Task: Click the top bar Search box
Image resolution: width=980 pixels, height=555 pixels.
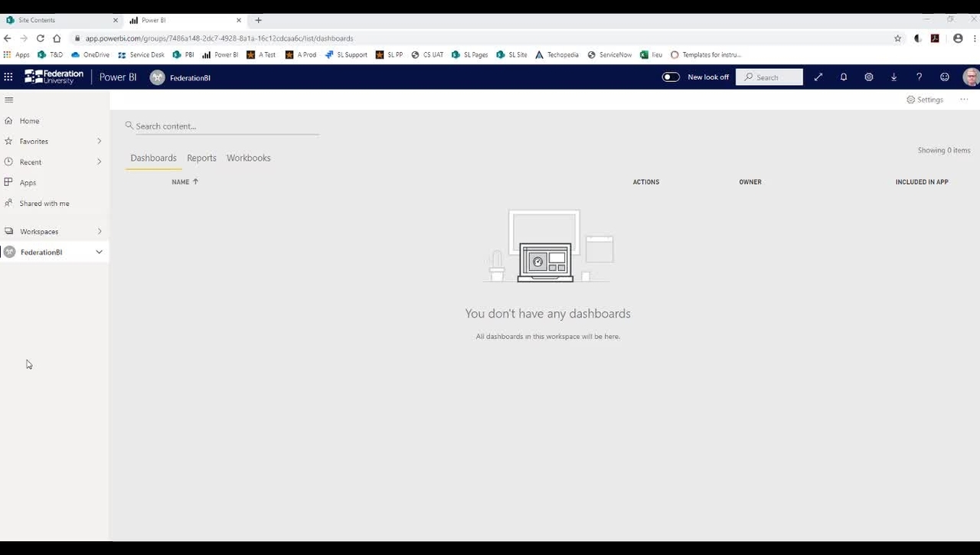Action: pyautogui.click(x=769, y=77)
